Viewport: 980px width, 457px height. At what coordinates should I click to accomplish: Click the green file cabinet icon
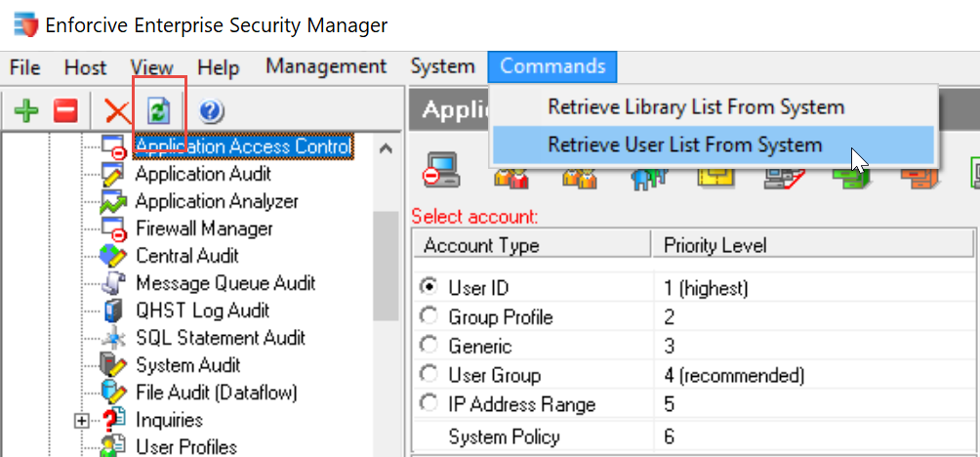[x=851, y=177]
